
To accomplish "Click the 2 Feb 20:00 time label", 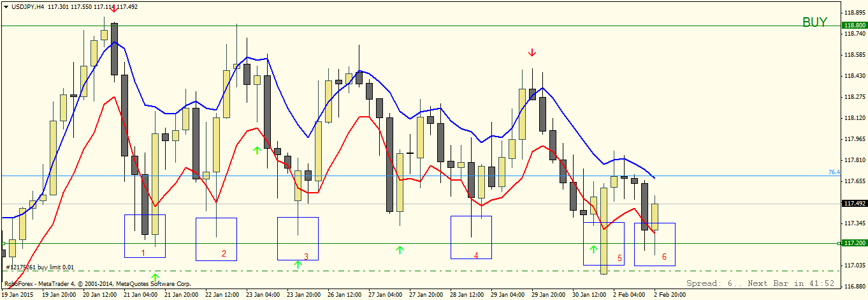I will tap(670, 295).
